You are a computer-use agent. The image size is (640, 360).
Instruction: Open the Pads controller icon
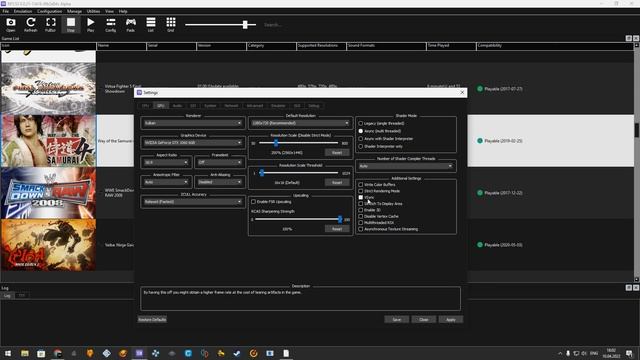tap(131, 24)
